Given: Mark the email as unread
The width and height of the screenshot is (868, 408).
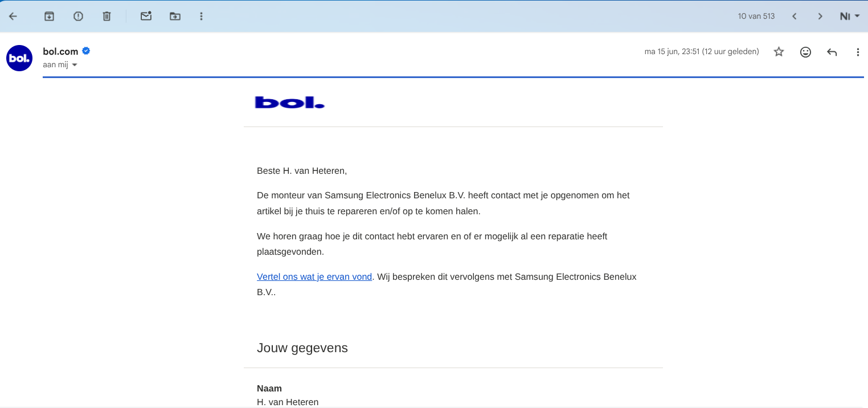Looking at the screenshot, I should (x=146, y=16).
